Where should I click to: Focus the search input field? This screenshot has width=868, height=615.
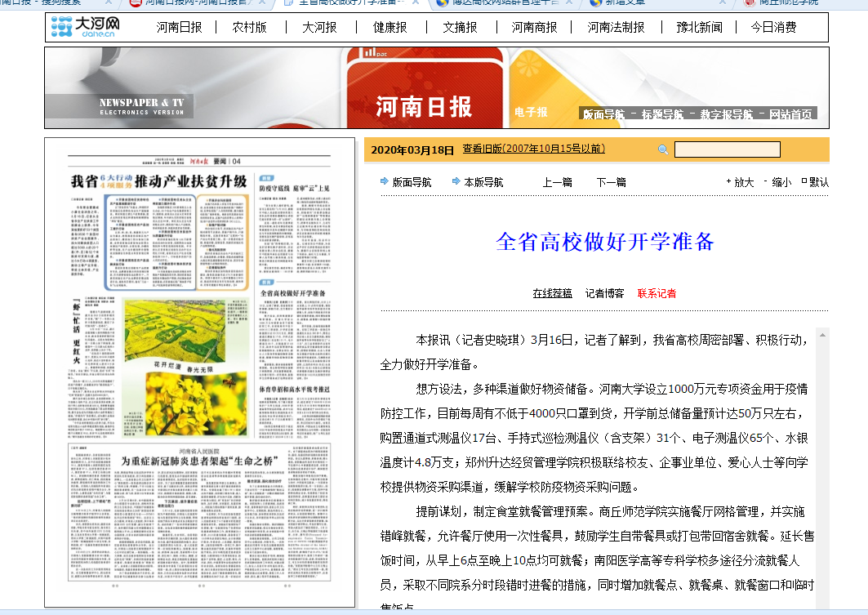[x=727, y=149]
